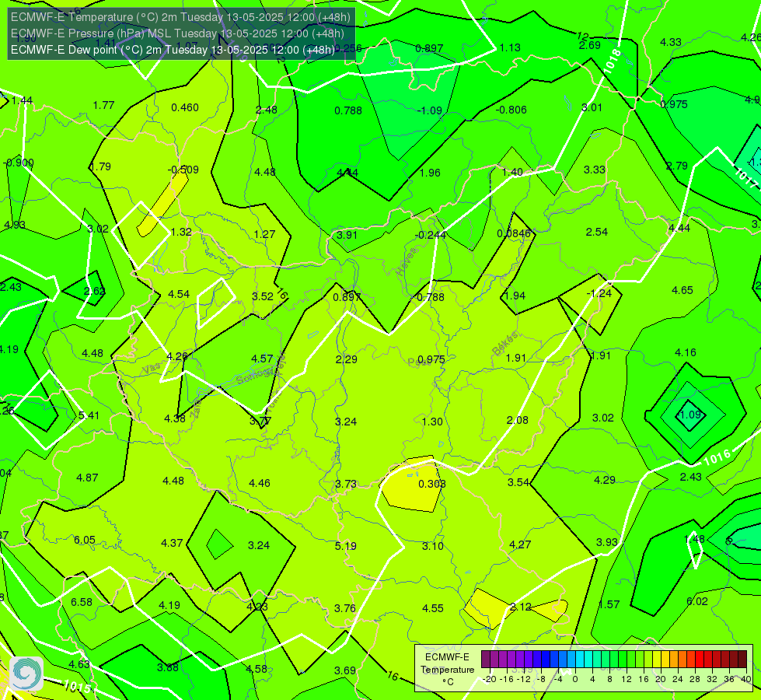This screenshot has width=761, height=700.
Task: Click the dew point value 6.05
Action: click(x=85, y=541)
